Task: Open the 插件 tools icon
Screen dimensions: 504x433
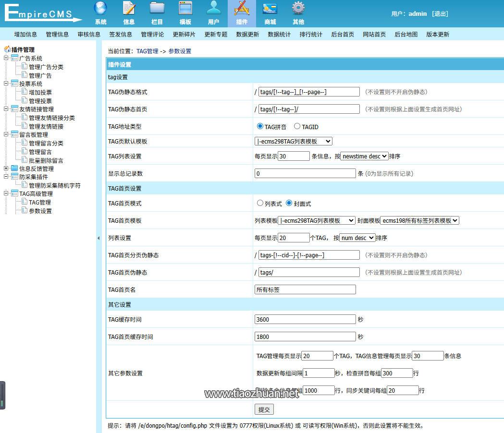Action: pos(242,9)
